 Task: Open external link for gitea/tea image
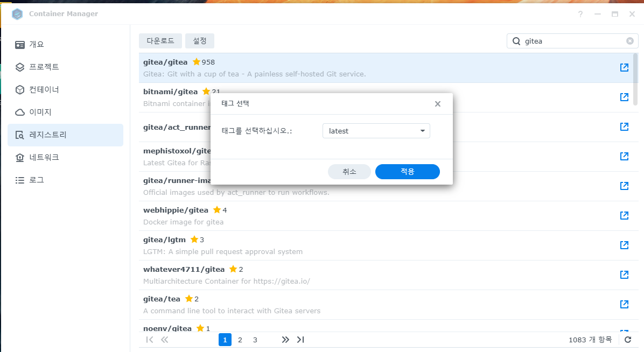pos(624,304)
